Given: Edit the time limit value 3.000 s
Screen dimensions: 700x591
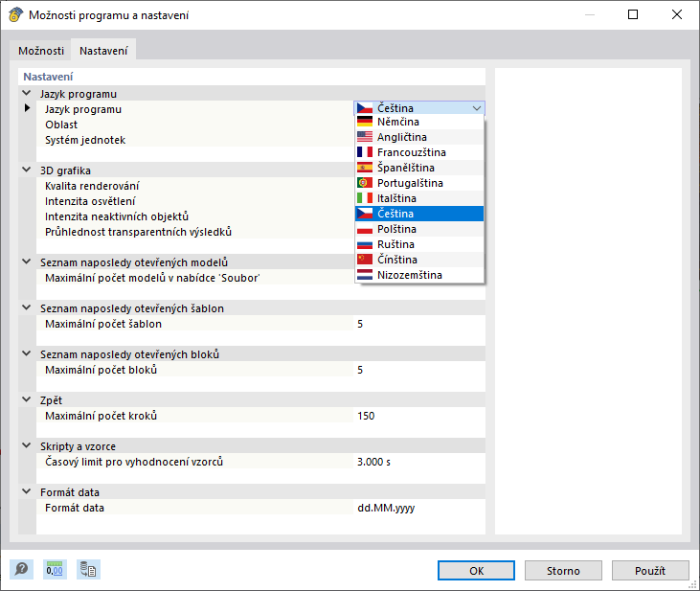Looking at the screenshot, I should tap(419, 462).
